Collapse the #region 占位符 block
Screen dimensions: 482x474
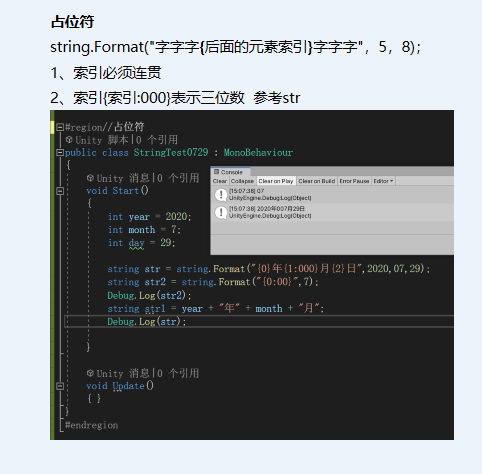tap(60, 127)
